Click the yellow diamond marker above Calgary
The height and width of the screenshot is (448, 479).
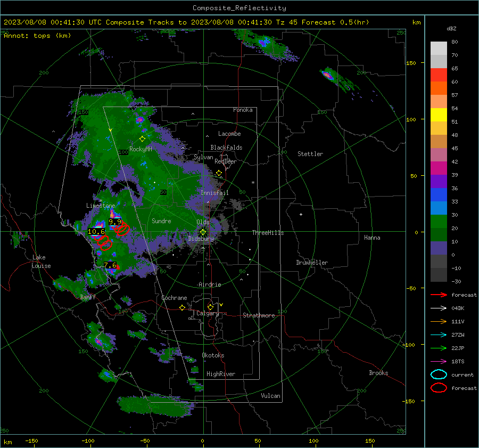pyautogui.click(x=210, y=307)
